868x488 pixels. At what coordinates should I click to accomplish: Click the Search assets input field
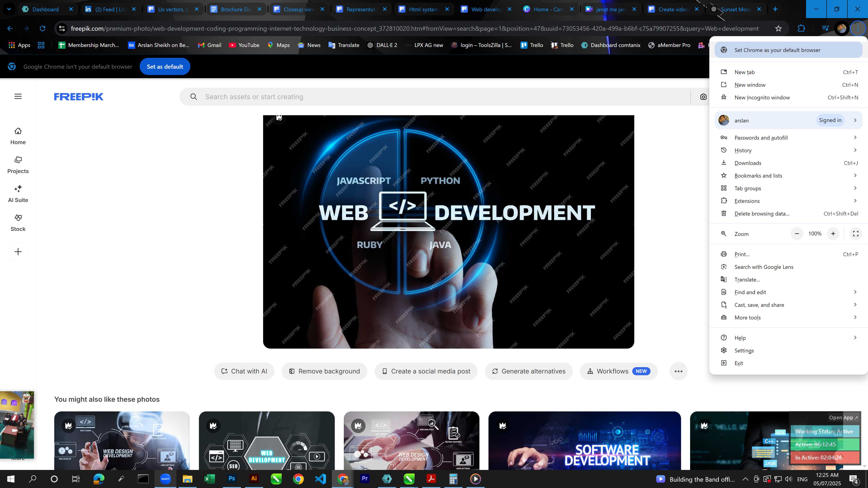pos(435,97)
